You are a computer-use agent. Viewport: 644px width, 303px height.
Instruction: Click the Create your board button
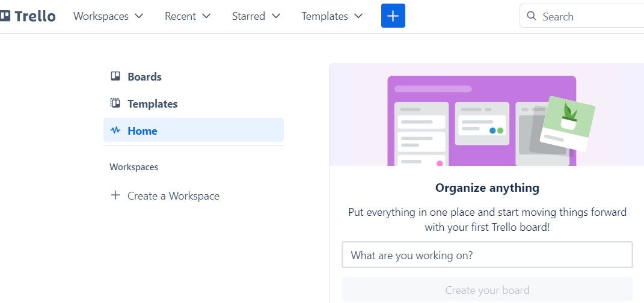point(487,290)
